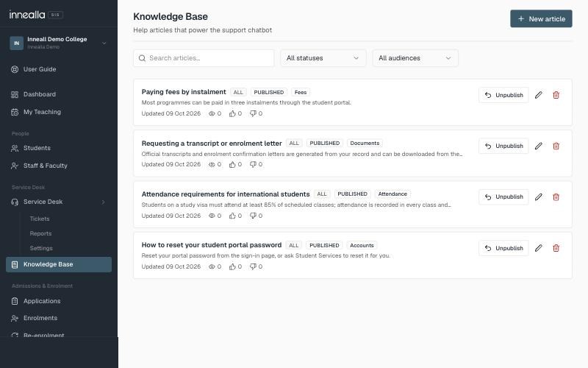Image resolution: width=588 pixels, height=368 pixels.
Task: Create a New article
Action: (541, 19)
